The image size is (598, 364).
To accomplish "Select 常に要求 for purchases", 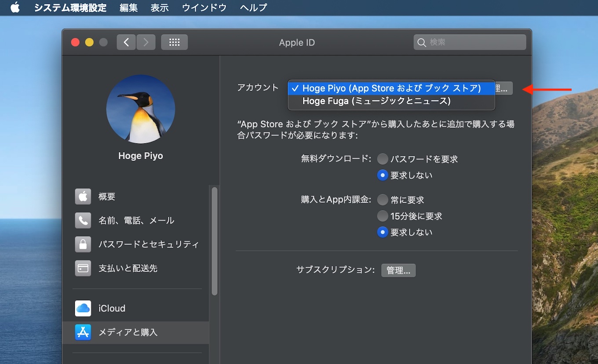I will [x=383, y=200].
